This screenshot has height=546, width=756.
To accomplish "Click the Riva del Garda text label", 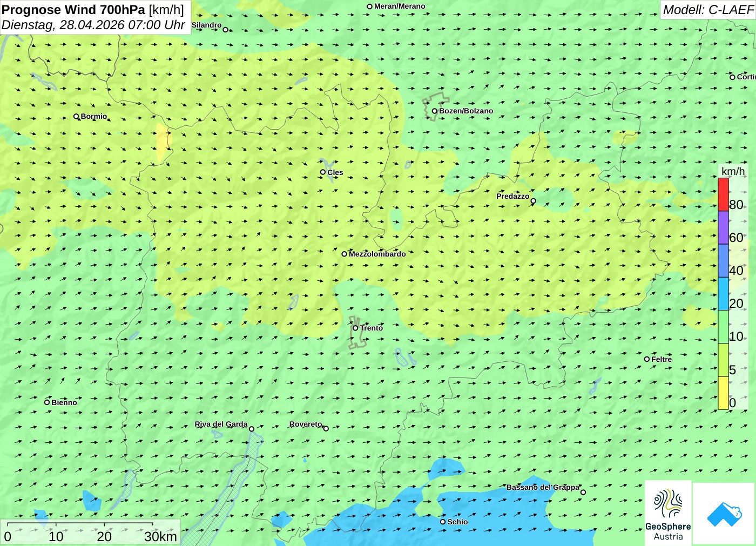I will tap(221, 424).
